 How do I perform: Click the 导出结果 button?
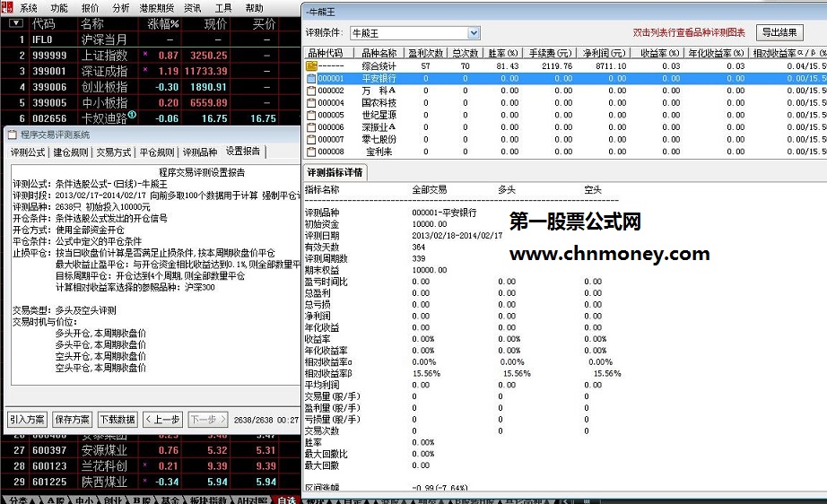[779, 32]
